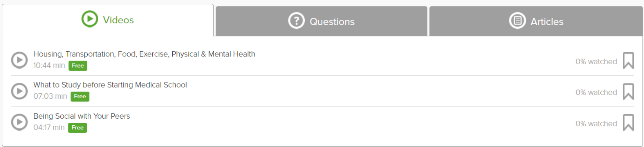The width and height of the screenshot is (644, 147).
Task: Click Free badge under Housing video
Action: (78, 66)
